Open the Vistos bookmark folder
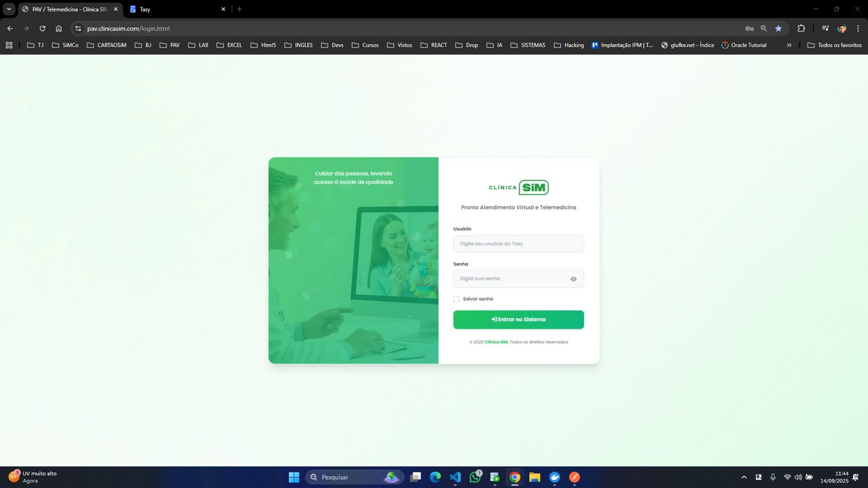Screen dimensions: 868x488 click(399, 45)
